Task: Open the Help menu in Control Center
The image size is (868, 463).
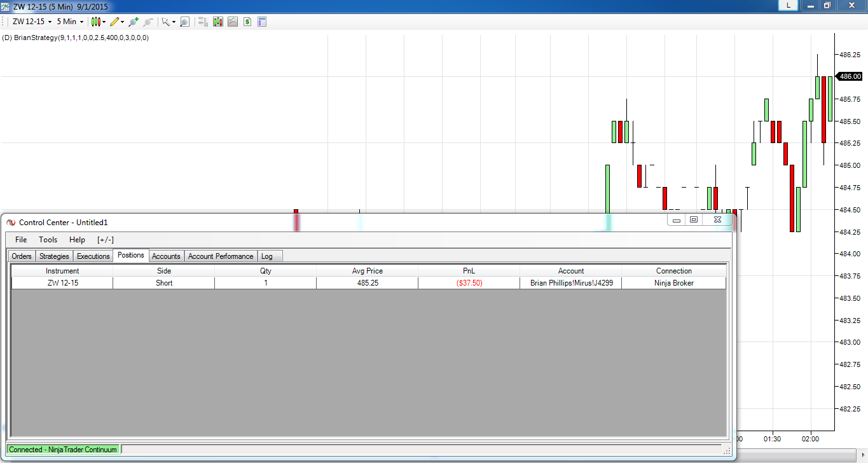Action: click(x=77, y=240)
